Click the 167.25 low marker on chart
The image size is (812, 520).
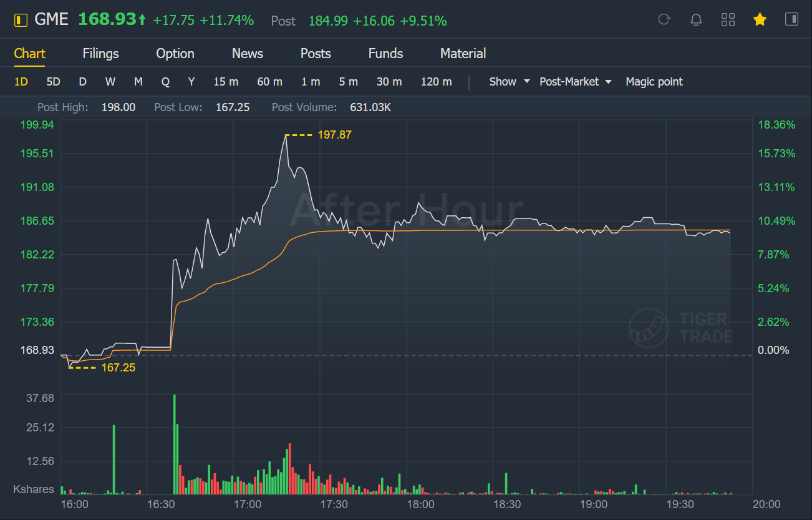[118, 368]
